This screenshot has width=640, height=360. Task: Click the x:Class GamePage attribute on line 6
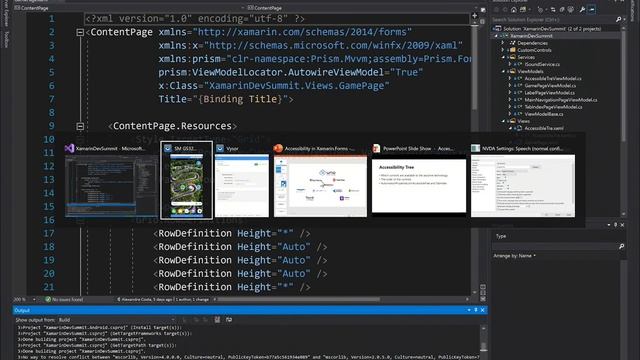274,86
